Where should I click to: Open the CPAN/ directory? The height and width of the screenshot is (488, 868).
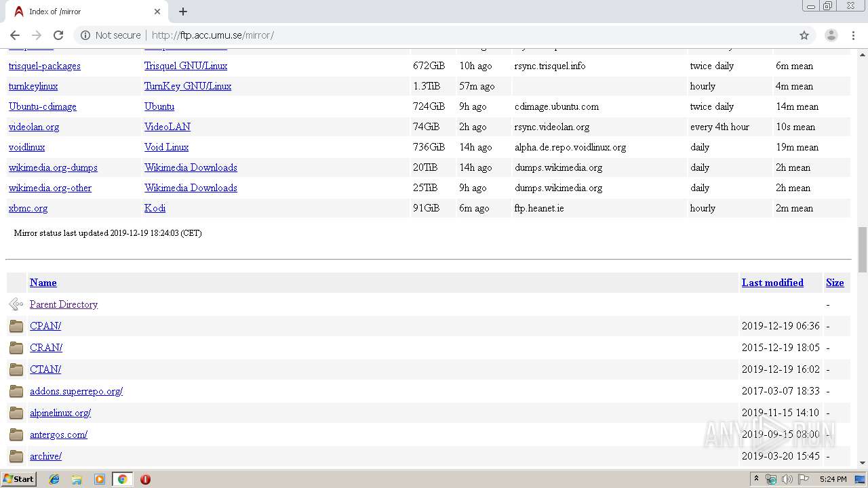pos(45,326)
